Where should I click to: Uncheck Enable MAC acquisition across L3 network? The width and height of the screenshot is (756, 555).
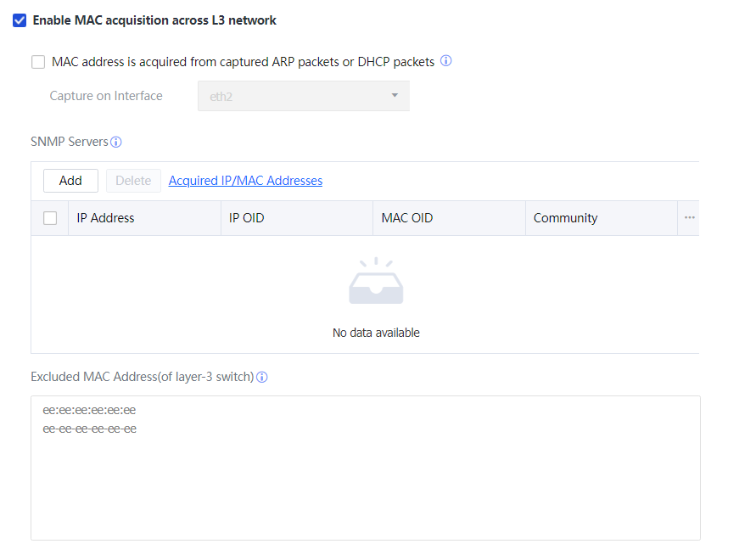20,20
